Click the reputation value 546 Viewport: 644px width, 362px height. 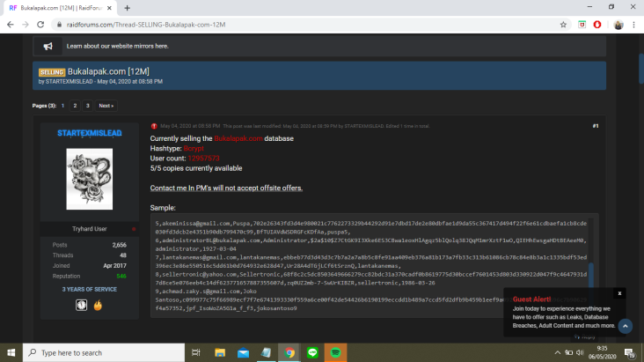(121, 276)
